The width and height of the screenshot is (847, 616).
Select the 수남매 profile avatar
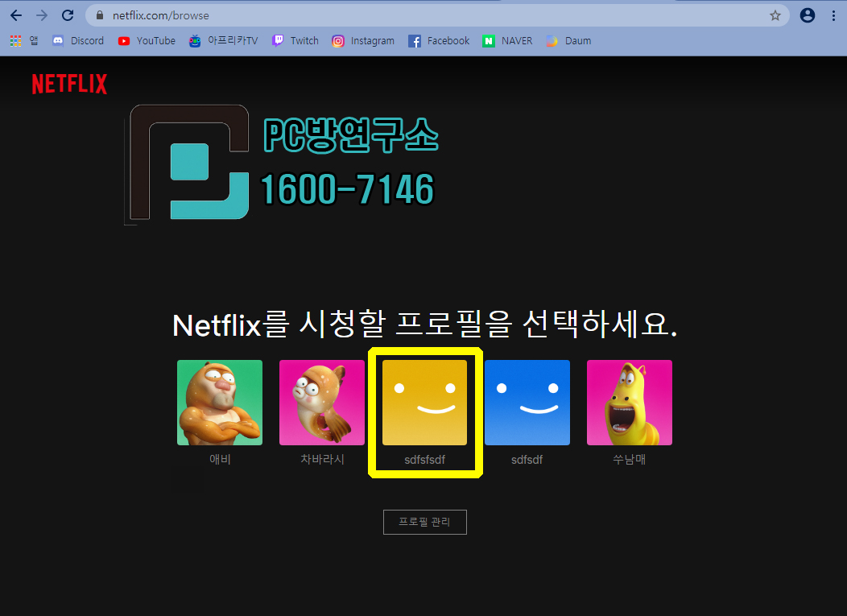(630, 403)
